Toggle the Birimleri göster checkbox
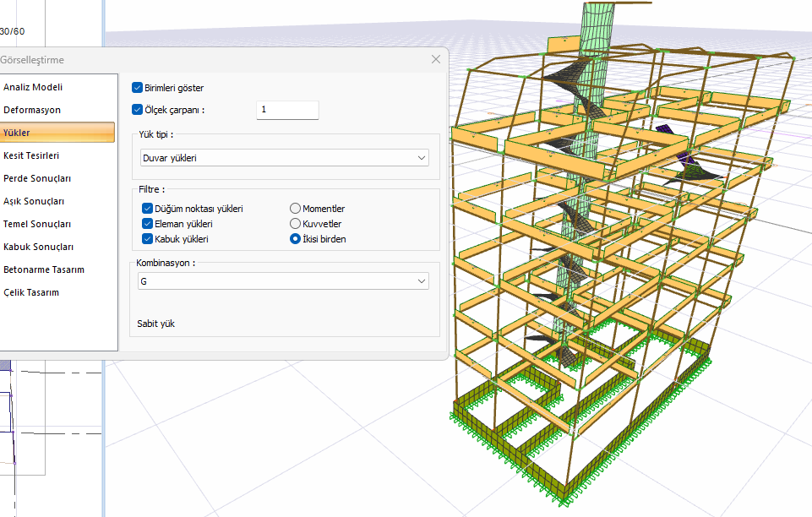The image size is (812, 517). pyautogui.click(x=138, y=87)
